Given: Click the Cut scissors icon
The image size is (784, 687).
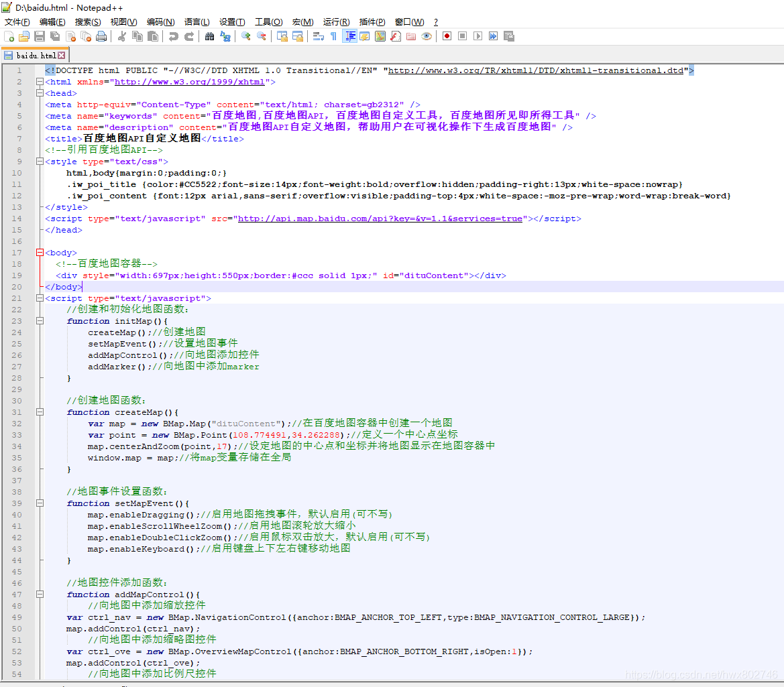Looking at the screenshot, I should point(121,36).
